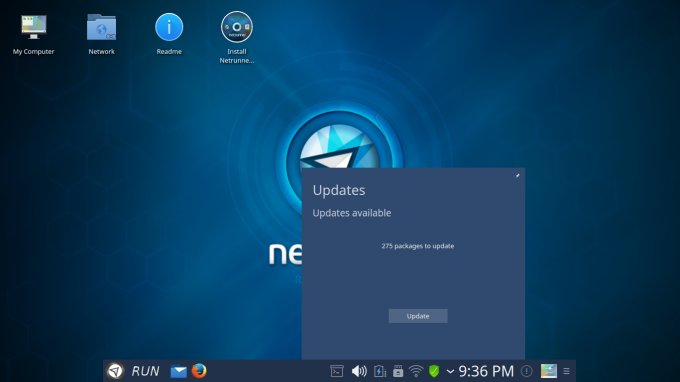
Task: Click the Update button in Updates popup
Action: click(x=418, y=316)
